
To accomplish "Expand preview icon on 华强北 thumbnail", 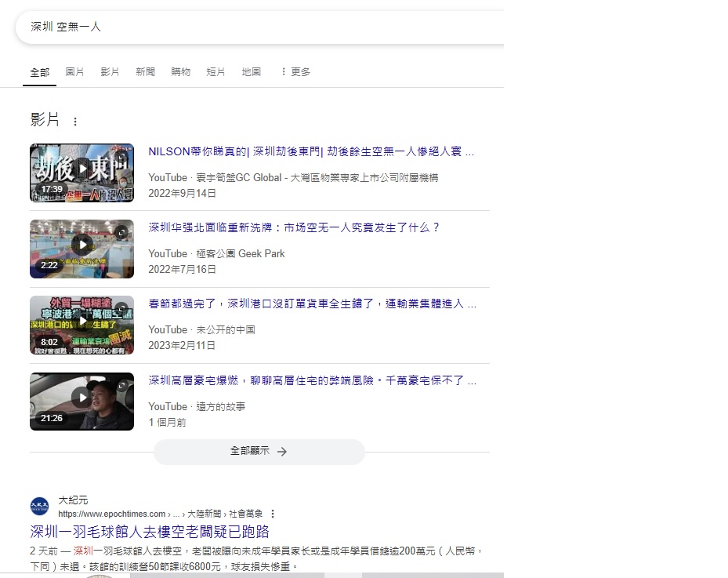I will click(121, 232).
